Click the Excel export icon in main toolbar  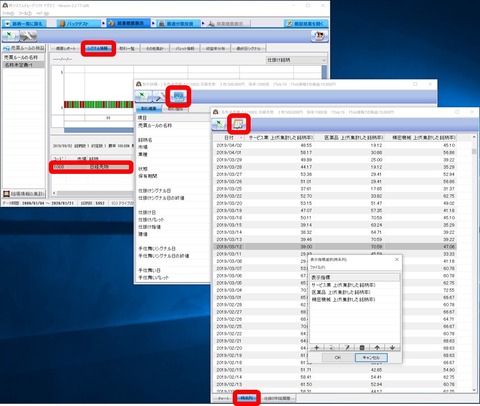pyautogui.click(x=10, y=36)
